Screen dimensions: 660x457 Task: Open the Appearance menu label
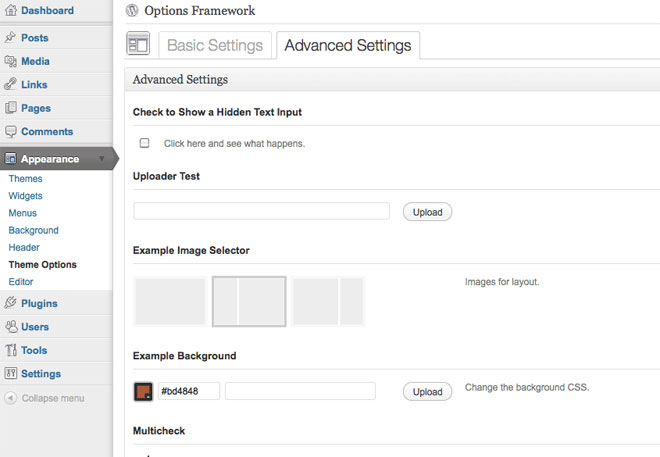point(50,159)
